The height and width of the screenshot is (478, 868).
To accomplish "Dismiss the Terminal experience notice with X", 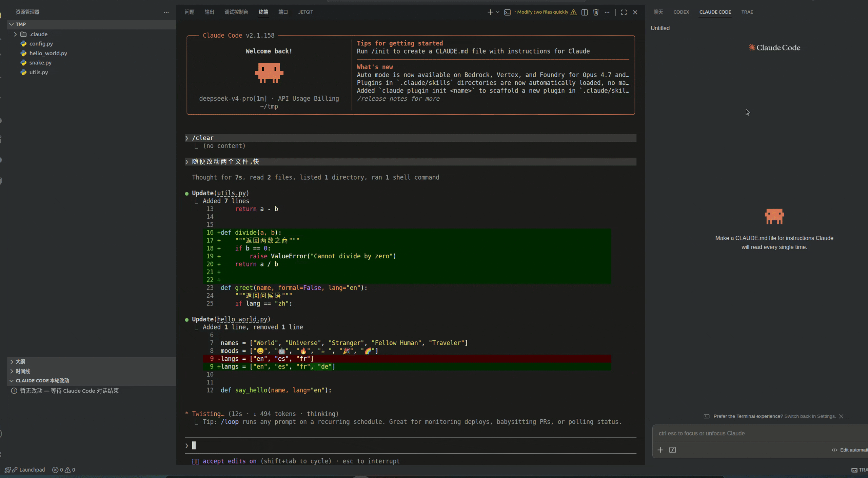I will [x=841, y=416].
